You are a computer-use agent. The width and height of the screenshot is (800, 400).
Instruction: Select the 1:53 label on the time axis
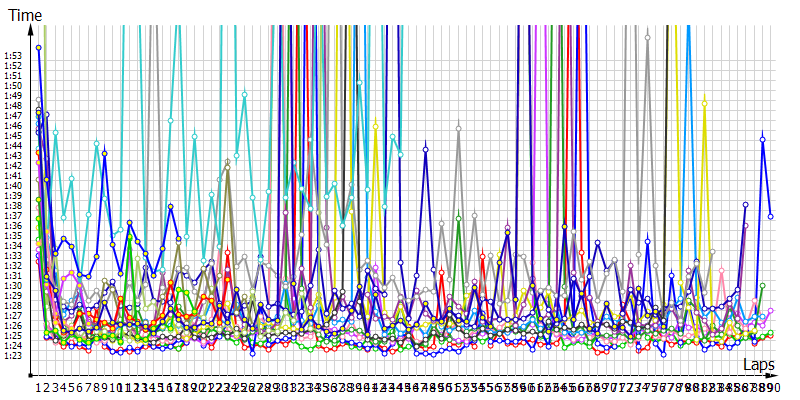tap(14, 56)
